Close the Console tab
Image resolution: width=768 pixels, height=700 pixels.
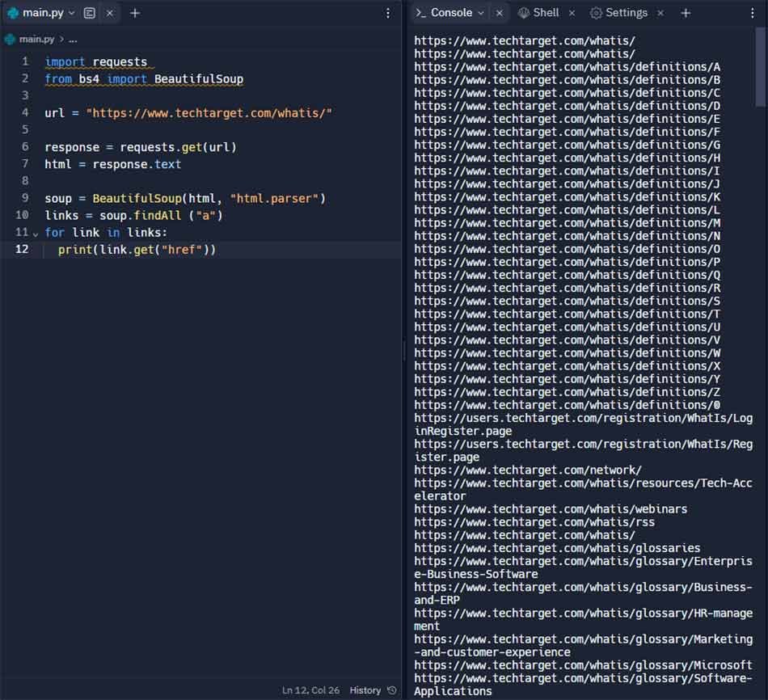point(500,13)
